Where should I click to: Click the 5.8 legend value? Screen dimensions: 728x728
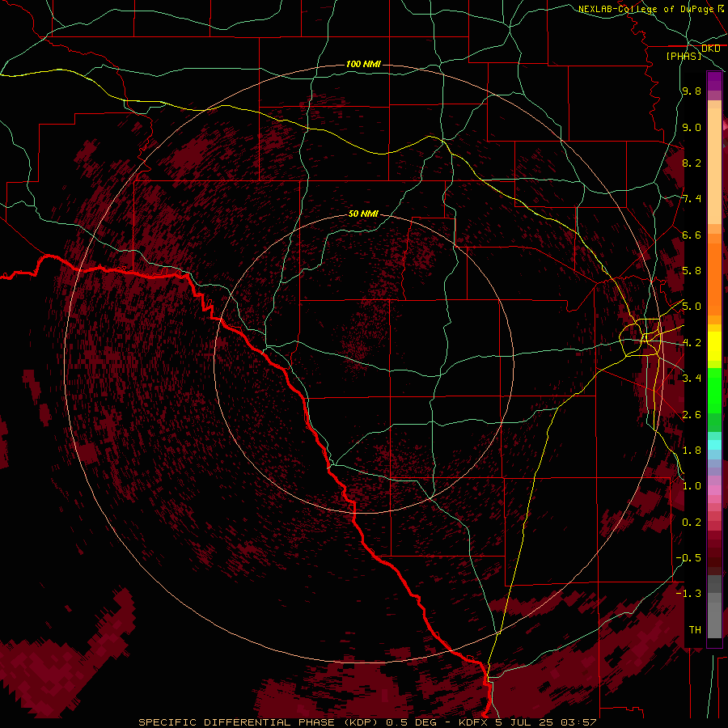coord(692,271)
